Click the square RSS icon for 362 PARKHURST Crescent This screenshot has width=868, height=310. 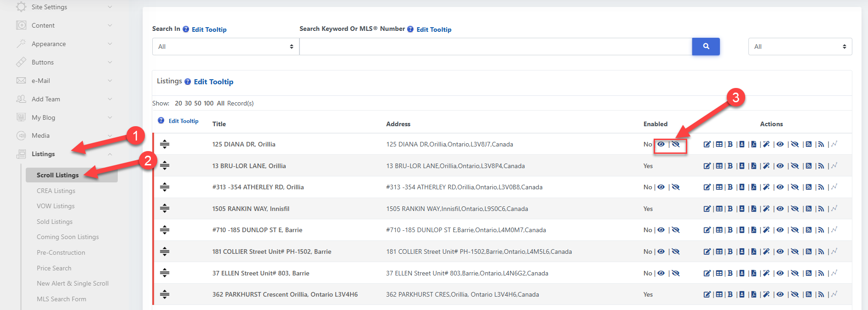tap(809, 294)
